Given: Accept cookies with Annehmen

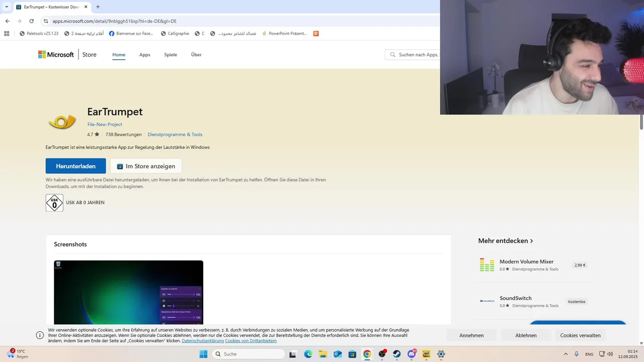Looking at the screenshot, I should [471, 335].
